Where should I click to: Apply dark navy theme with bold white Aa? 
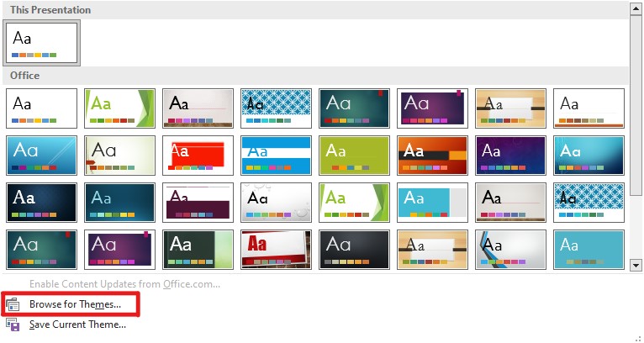point(41,203)
